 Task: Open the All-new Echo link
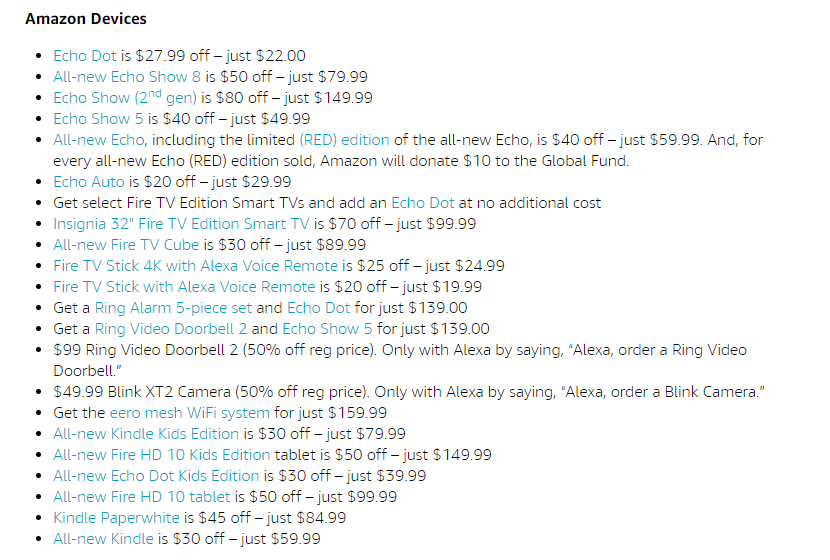(99, 140)
